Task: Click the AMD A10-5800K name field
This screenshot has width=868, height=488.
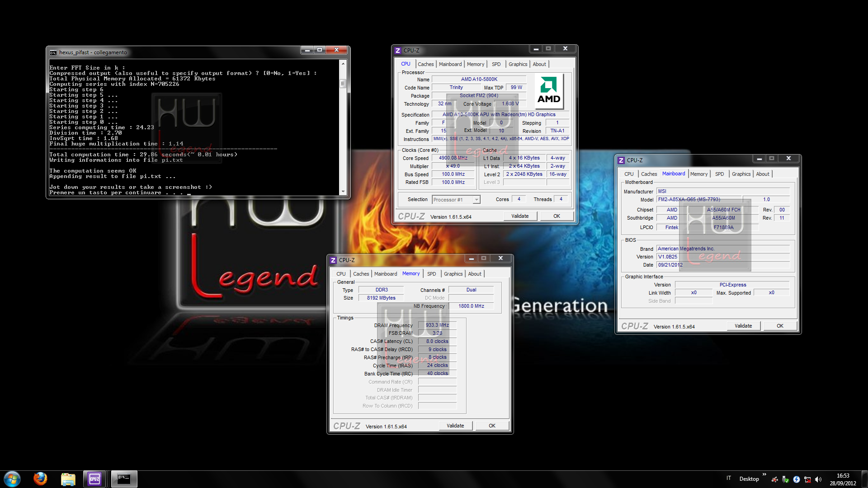Action: 479,79
